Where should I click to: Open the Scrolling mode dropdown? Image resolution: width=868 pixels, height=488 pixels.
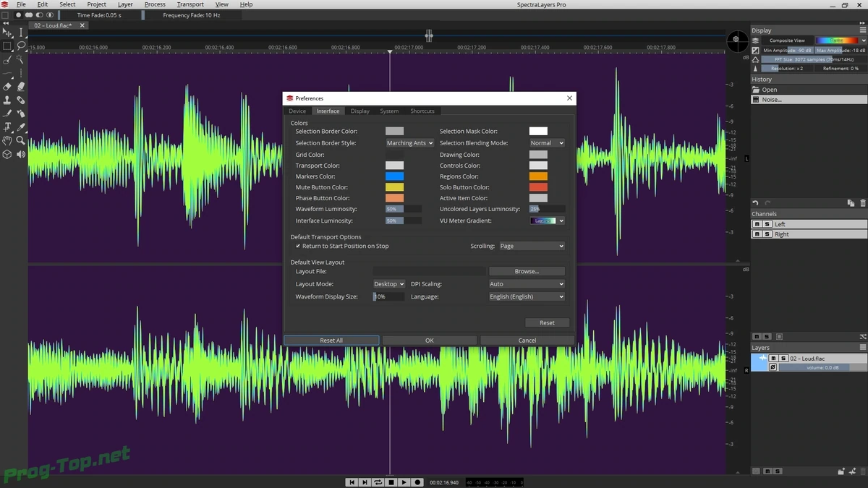click(x=532, y=246)
